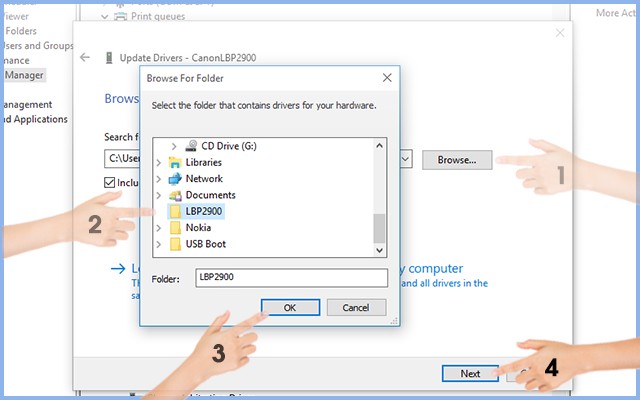Toggle the Include subfolders checkbox

tap(109, 182)
